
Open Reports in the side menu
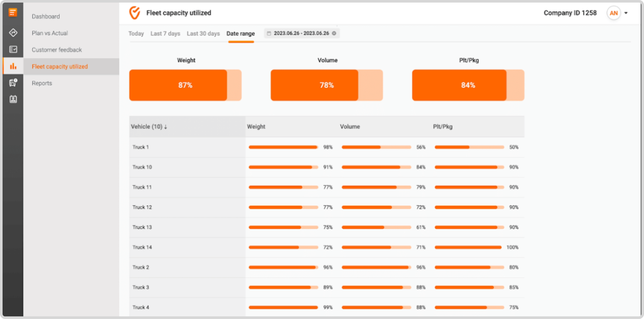(x=42, y=83)
